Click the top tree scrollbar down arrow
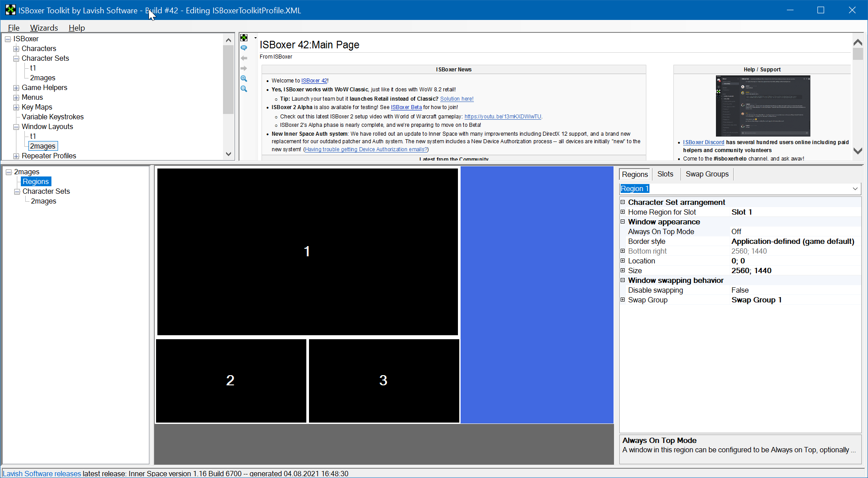 point(228,154)
